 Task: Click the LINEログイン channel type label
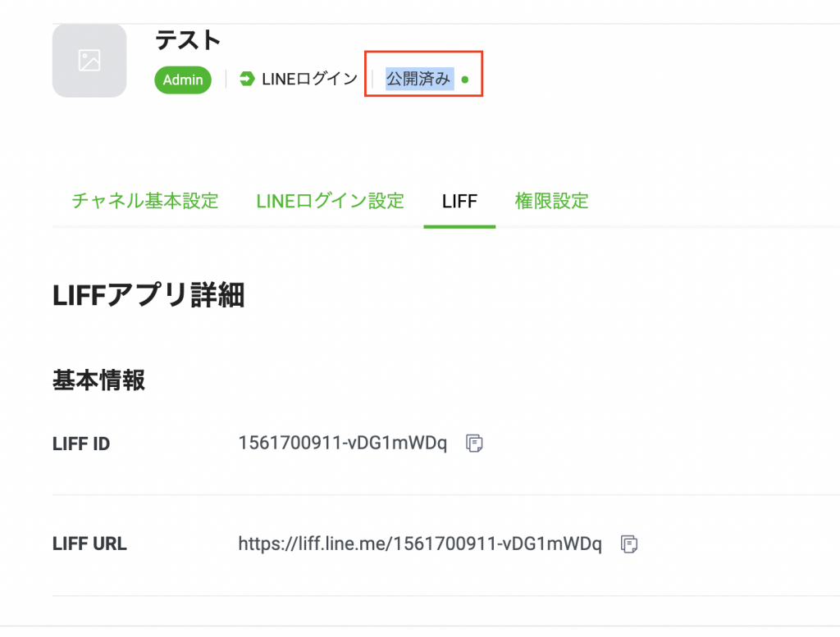pyautogui.click(x=309, y=80)
